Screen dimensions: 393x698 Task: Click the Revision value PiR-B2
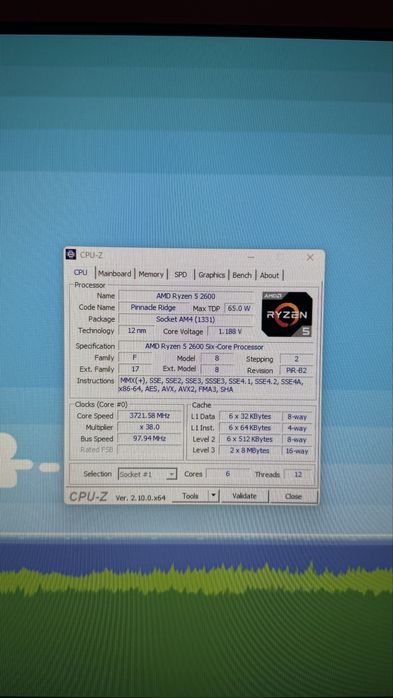click(x=296, y=370)
